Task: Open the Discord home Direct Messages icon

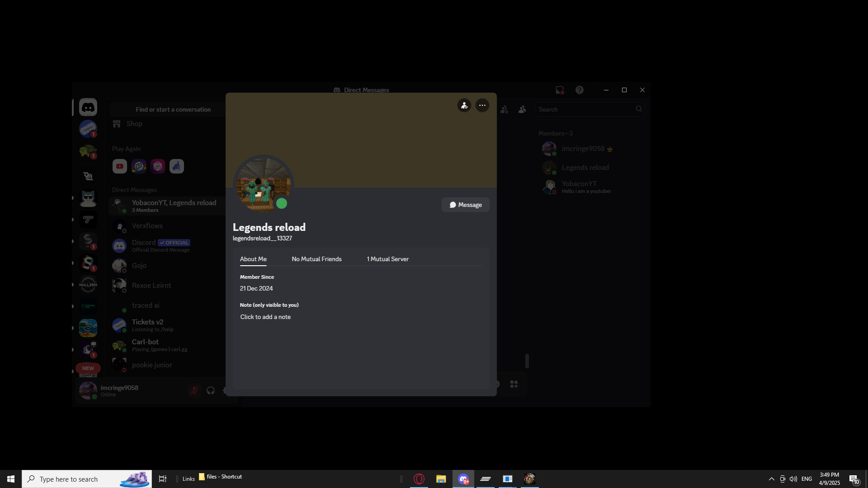Action: (88, 108)
